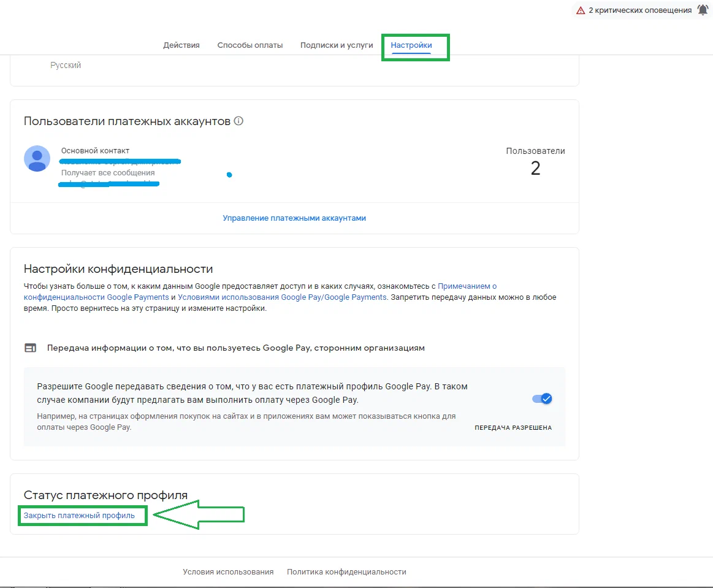
Task: Click the primary contact avatar icon
Action: pos(37,159)
